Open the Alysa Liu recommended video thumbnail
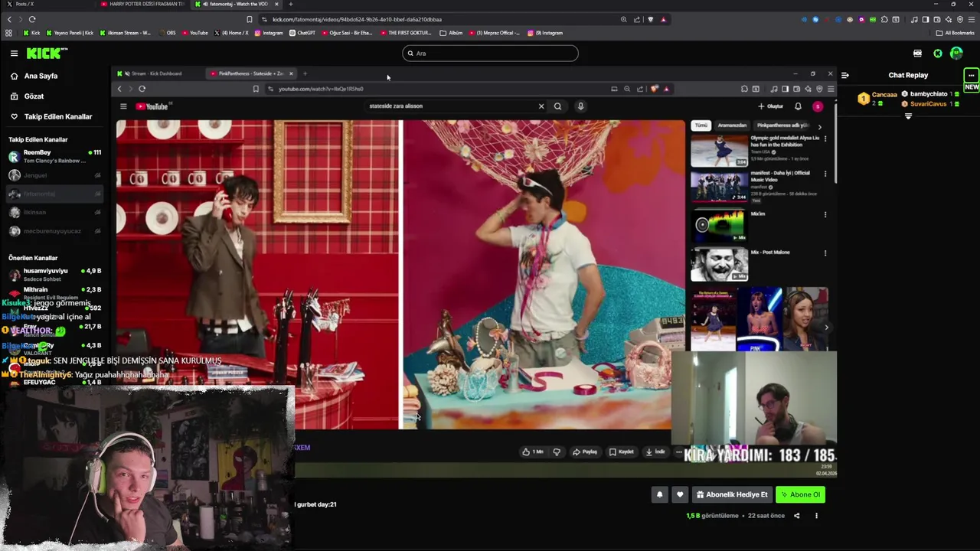 point(719,151)
